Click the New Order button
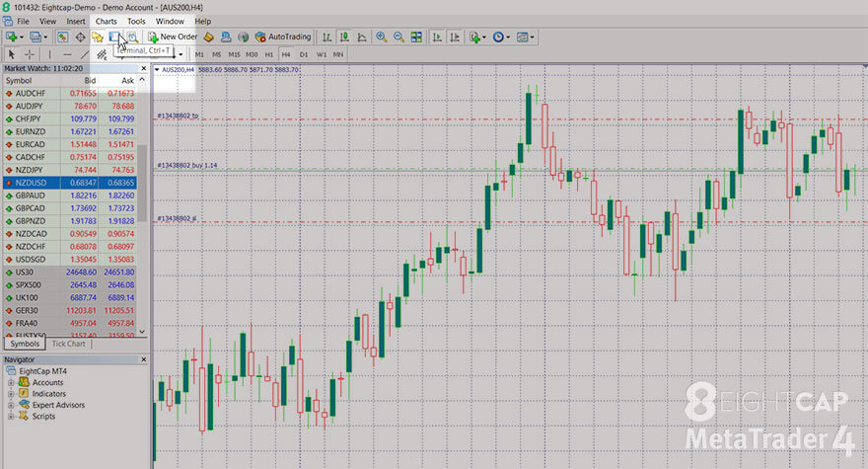868x469 pixels. point(173,38)
